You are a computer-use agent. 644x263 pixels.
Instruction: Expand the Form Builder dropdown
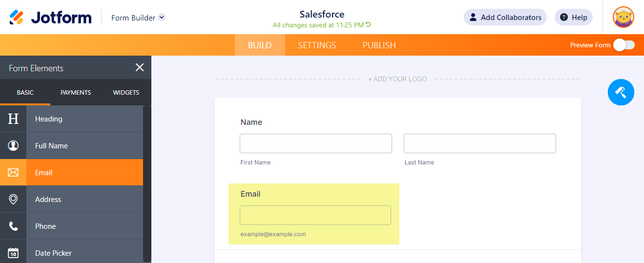click(162, 18)
